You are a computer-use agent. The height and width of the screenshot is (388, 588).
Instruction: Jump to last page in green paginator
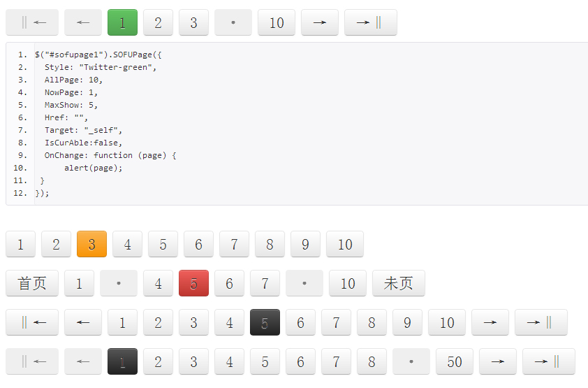[x=371, y=22]
